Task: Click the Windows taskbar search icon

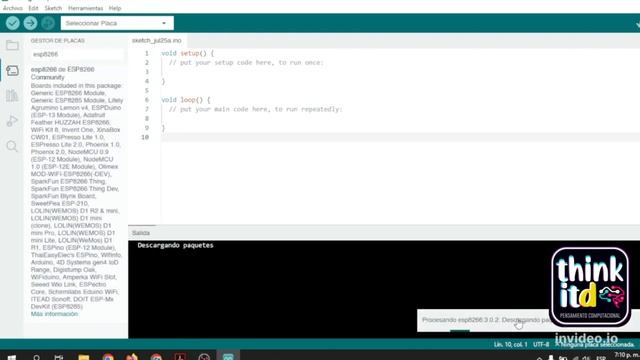Action: pos(36,357)
